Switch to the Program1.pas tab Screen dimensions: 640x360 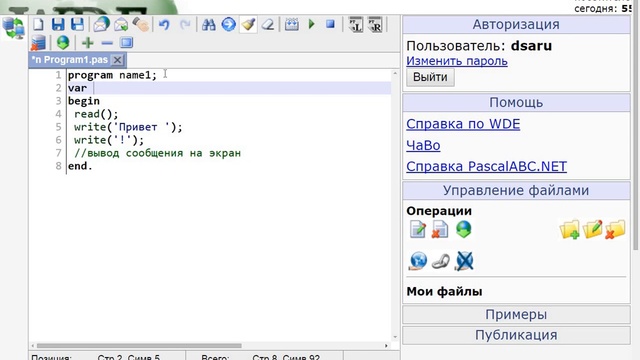coord(70,60)
